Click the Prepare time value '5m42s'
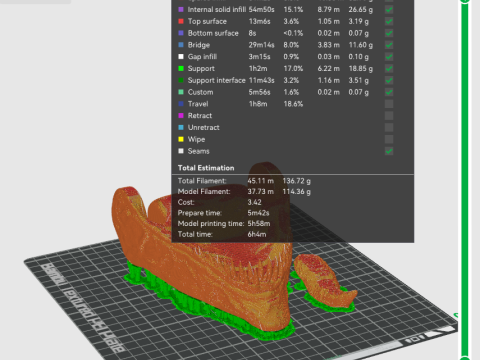Image resolution: width=480 pixels, height=360 pixels. point(258,213)
